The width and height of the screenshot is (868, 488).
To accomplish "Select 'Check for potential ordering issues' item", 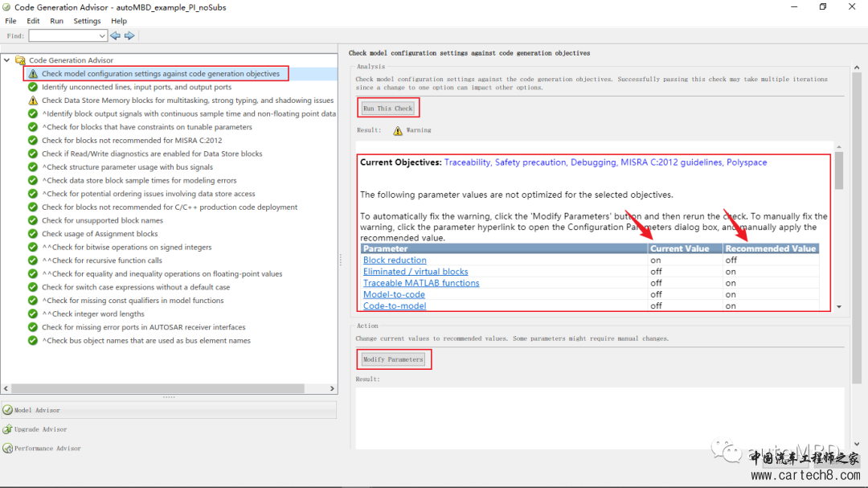I will 149,193.
